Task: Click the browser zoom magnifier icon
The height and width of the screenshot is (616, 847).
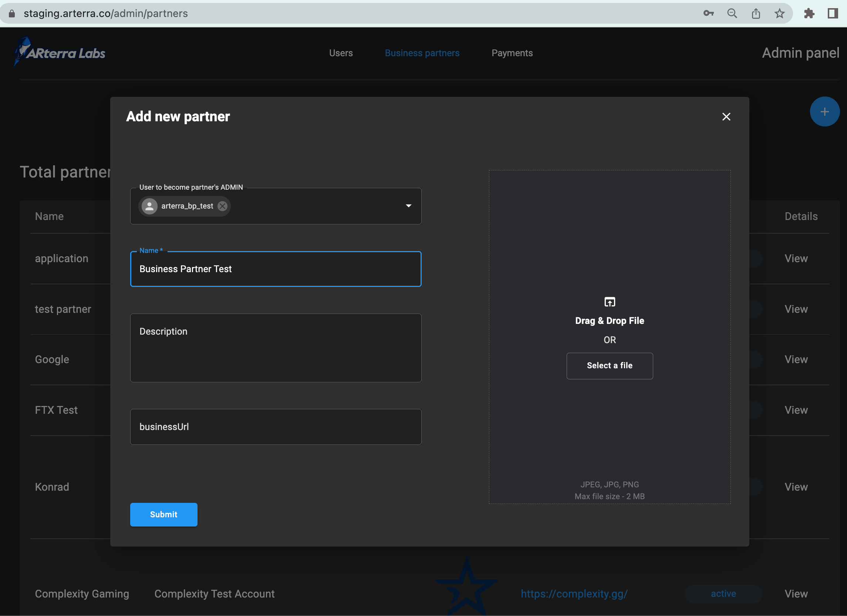Action: [732, 13]
